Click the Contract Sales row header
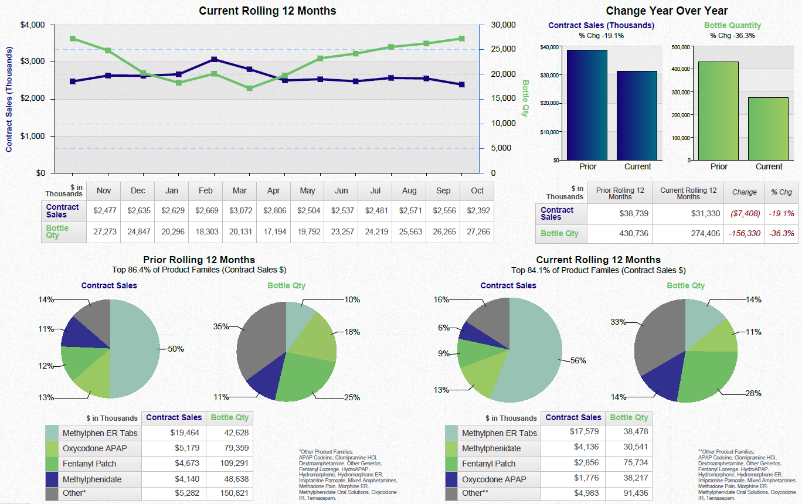The height and width of the screenshot is (504, 812). point(63,210)
